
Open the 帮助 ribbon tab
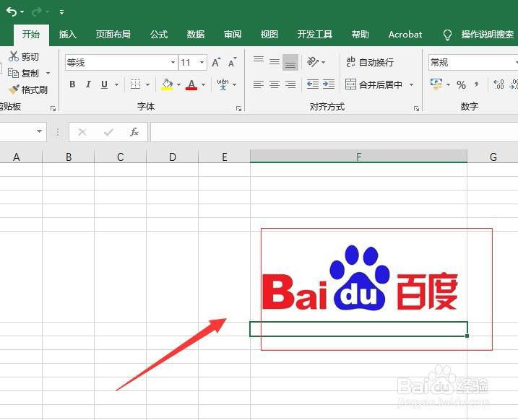pyautogui.click(x=360, y=35)
